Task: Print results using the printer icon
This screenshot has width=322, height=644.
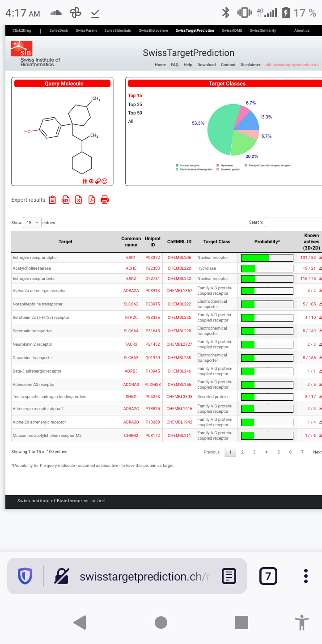Action: tap(105, 200)
